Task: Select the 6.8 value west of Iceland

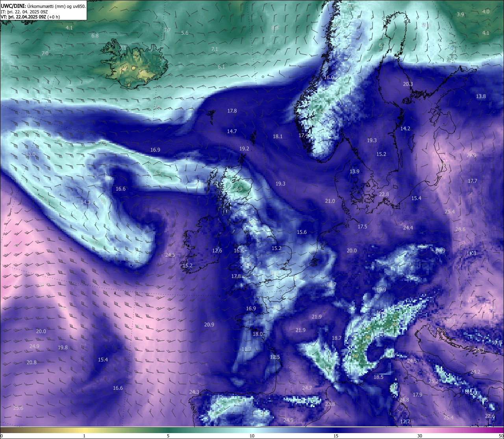Action: tap(95, 36)
